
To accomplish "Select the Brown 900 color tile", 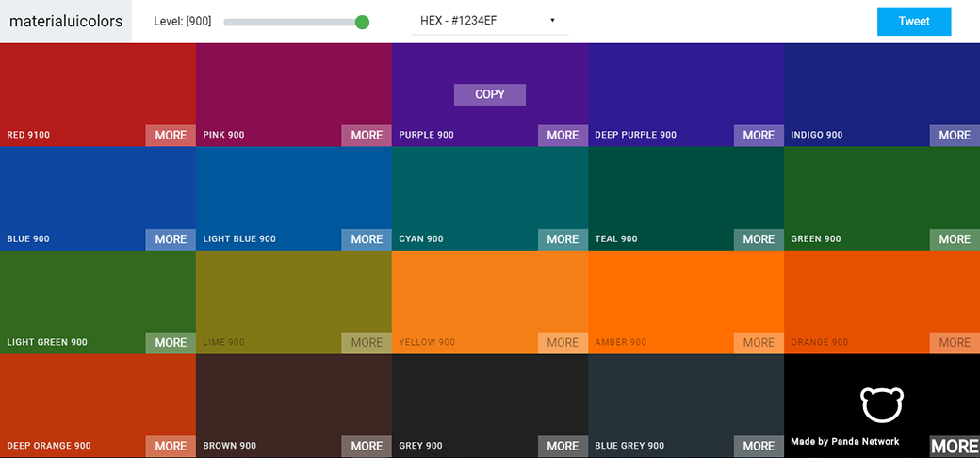I will coord(293,401).
